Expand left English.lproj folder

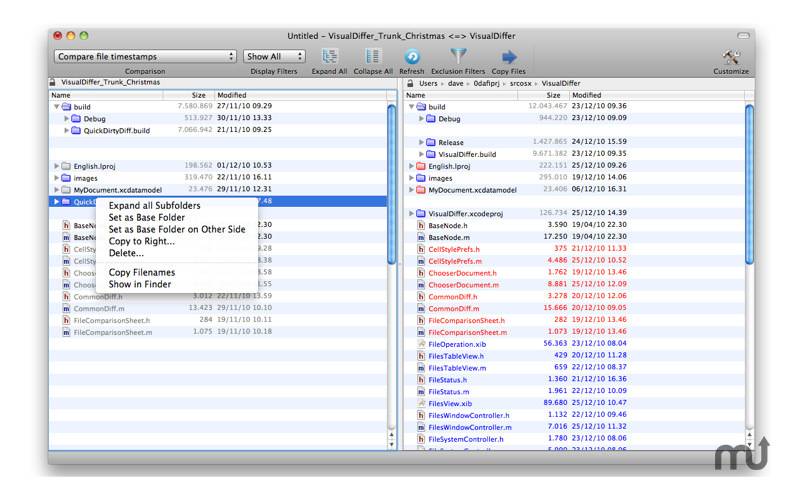(x=57, y=166)
